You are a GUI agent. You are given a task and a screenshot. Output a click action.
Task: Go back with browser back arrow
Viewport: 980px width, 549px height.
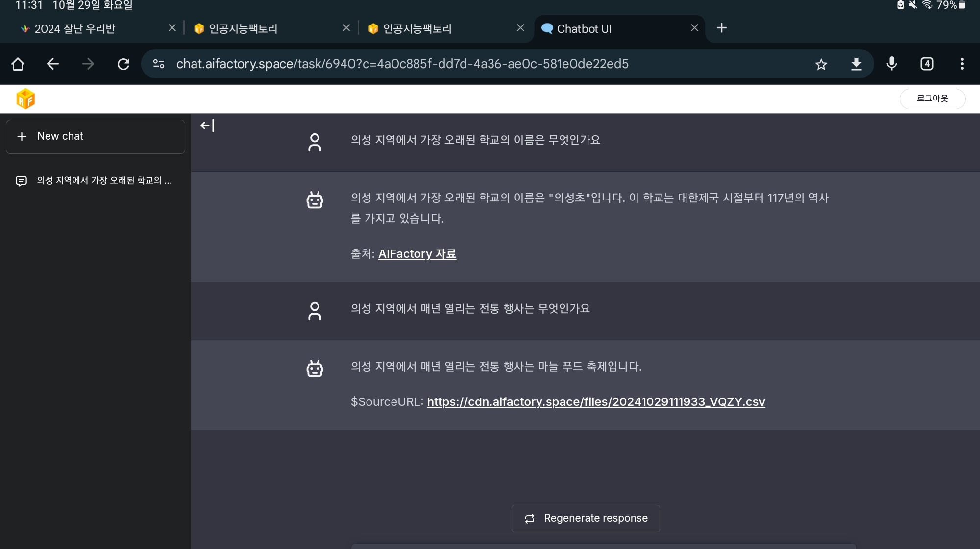point(53,64)
